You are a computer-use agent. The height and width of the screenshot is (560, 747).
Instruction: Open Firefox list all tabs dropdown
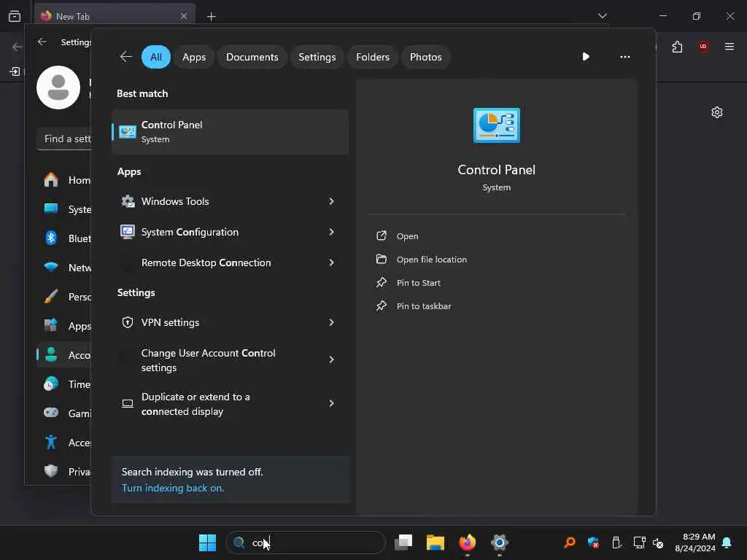coord(602,16)
